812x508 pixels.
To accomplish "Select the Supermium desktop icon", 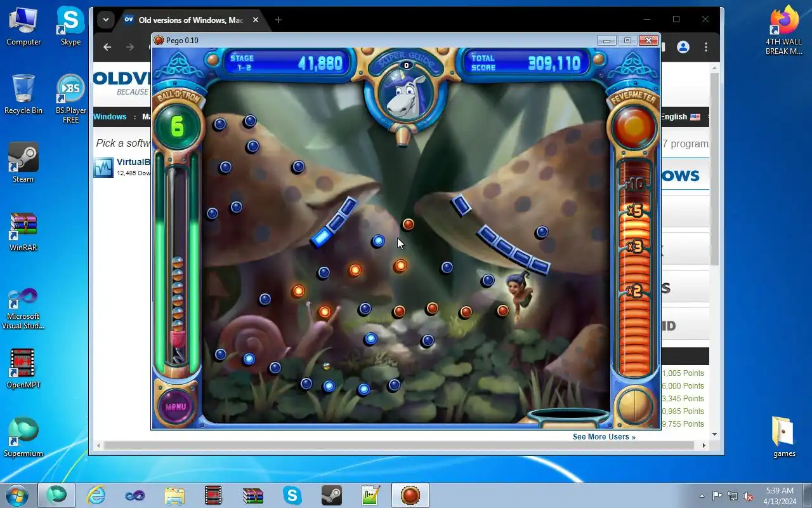I will (23, 437).
